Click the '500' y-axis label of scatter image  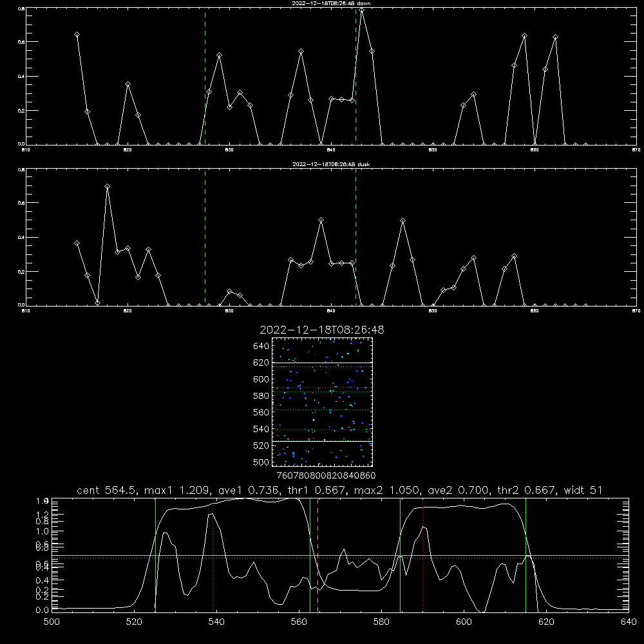pos(261,462)
